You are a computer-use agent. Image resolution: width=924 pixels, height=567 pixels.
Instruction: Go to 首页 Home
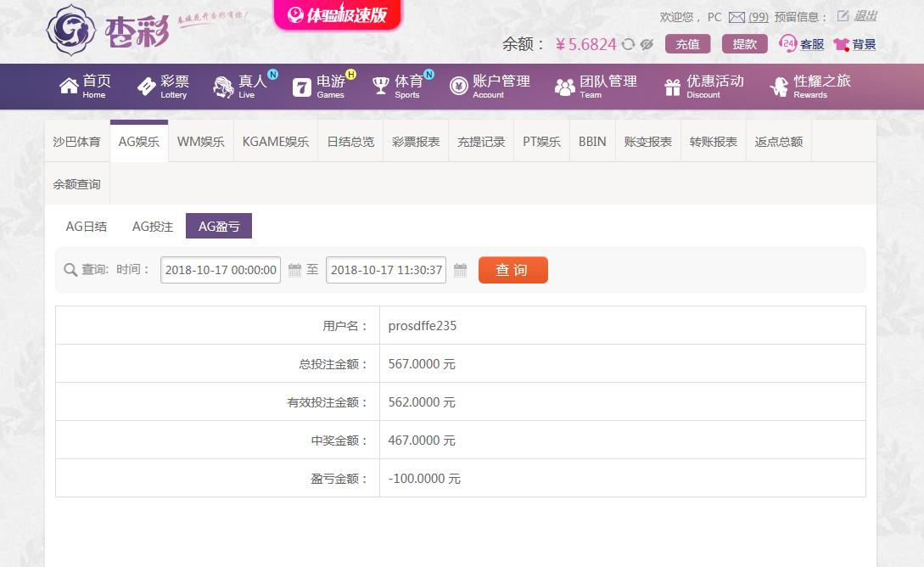tap(85, 86)
